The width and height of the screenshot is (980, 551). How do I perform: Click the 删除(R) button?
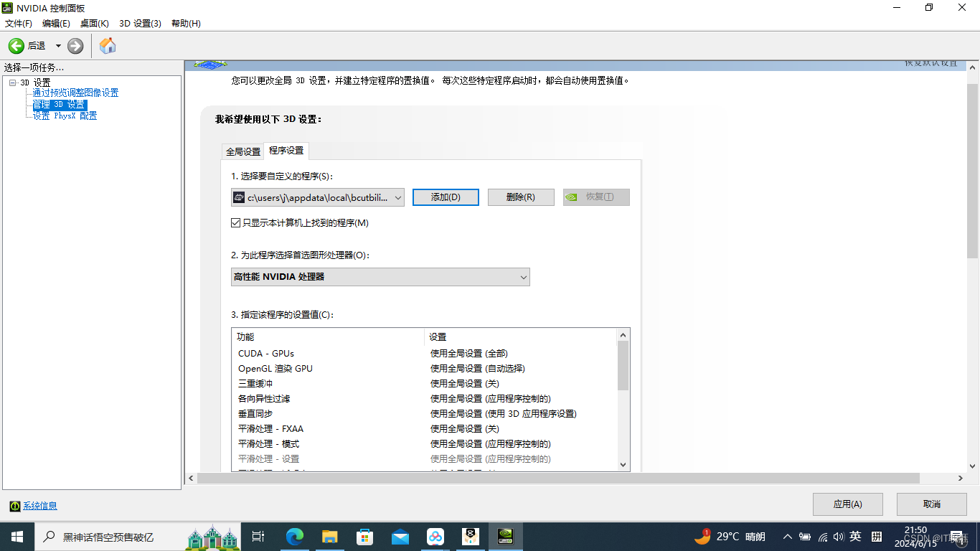[x=521, y=197]
